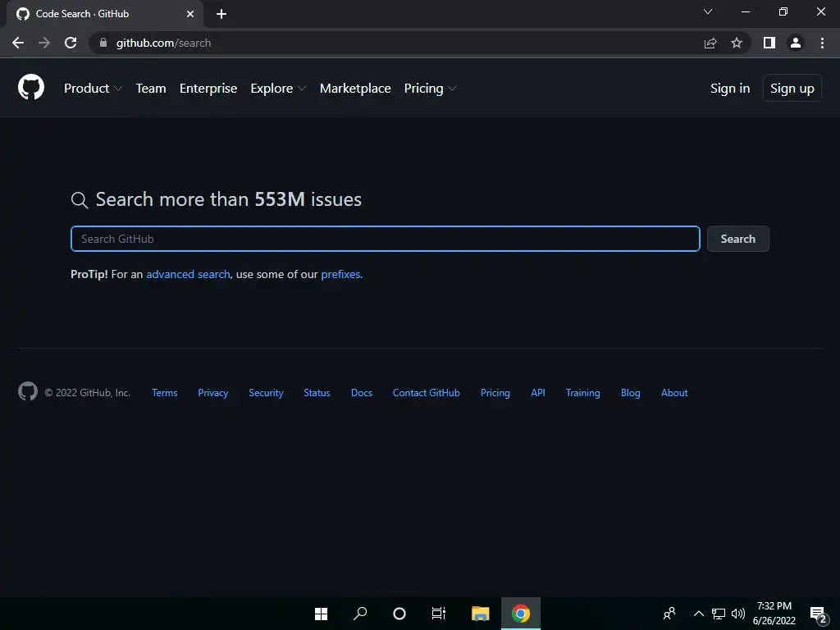Viewport: 840px width, 630px height.
Task: Open the Status footer link
Action: click(x=317, y=393)
